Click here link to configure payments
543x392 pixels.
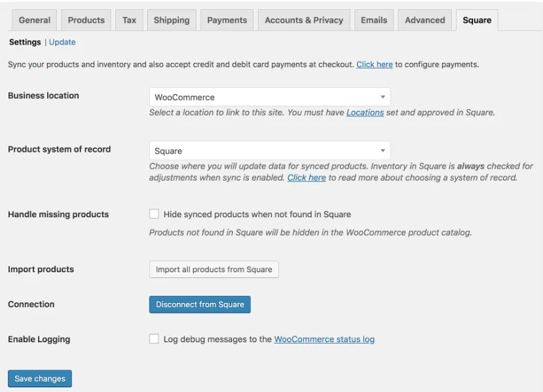coord(375,64)
